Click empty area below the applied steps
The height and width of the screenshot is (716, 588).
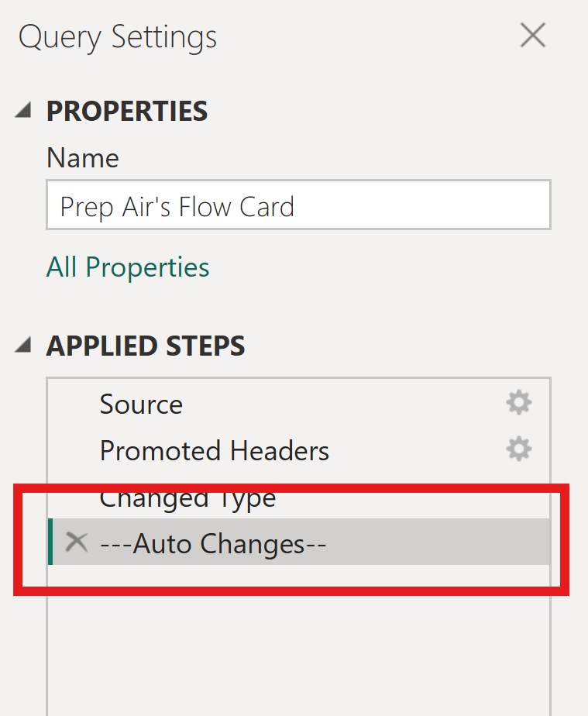click(x=298, y=651)
